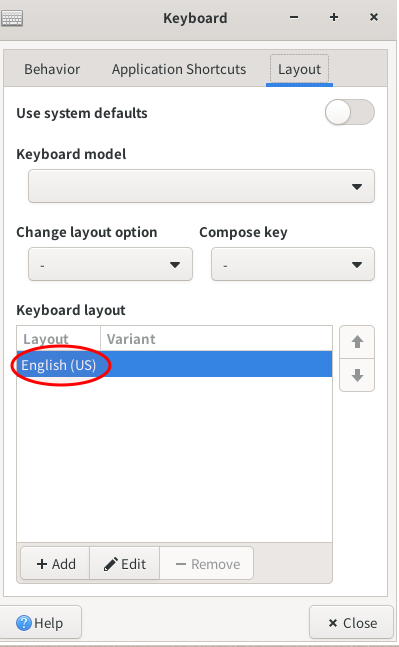Click the plus icon on Add
Image resolution: width=399 pixels, height=647 pixels.
(42, 564)
